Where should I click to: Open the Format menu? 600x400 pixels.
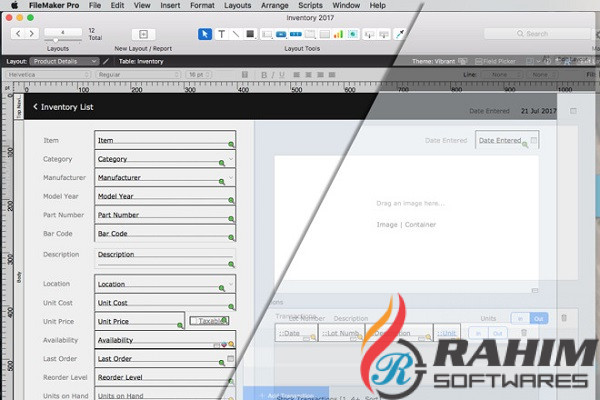click(x=202, y=5)
